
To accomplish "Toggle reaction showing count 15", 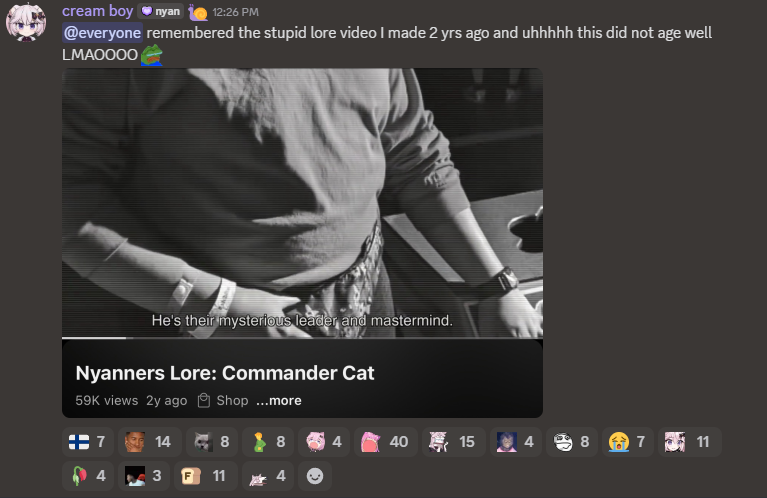I will (453, 442).
